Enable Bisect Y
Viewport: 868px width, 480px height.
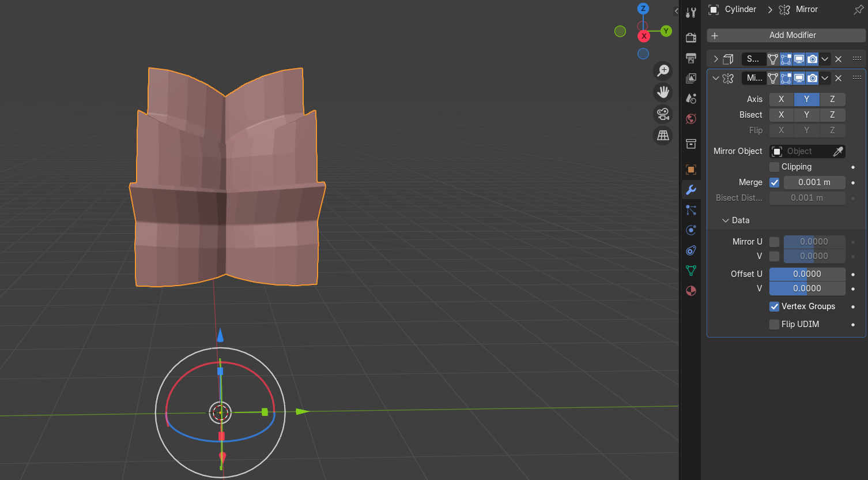pos(807,115)
